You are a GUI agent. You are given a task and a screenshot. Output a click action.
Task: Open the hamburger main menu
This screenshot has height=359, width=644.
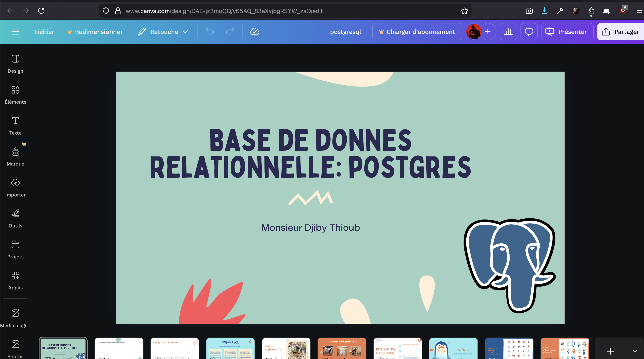[15, 32]
